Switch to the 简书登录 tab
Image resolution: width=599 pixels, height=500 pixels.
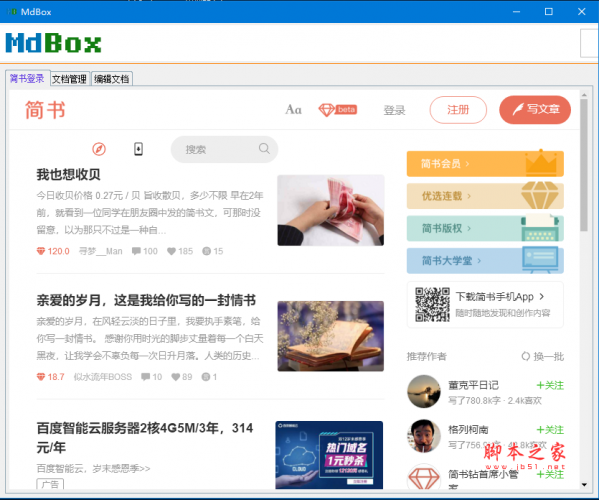coord(27,78)
